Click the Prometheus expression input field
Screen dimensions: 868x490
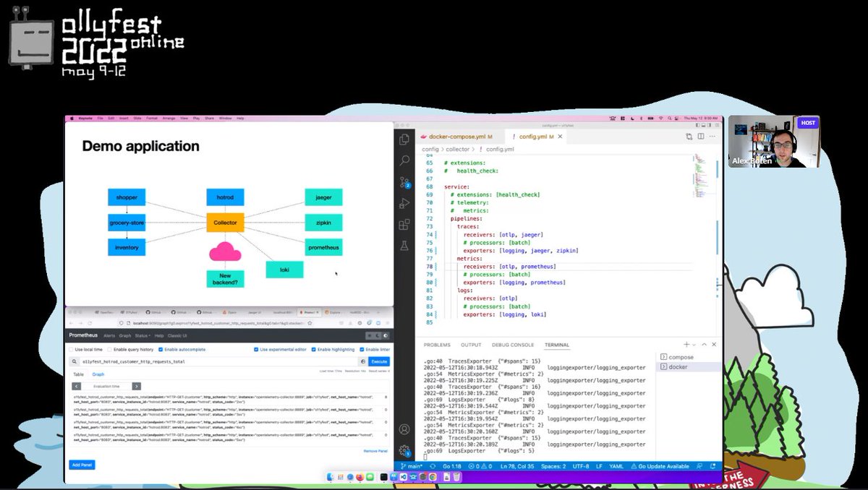click(219, 361)
